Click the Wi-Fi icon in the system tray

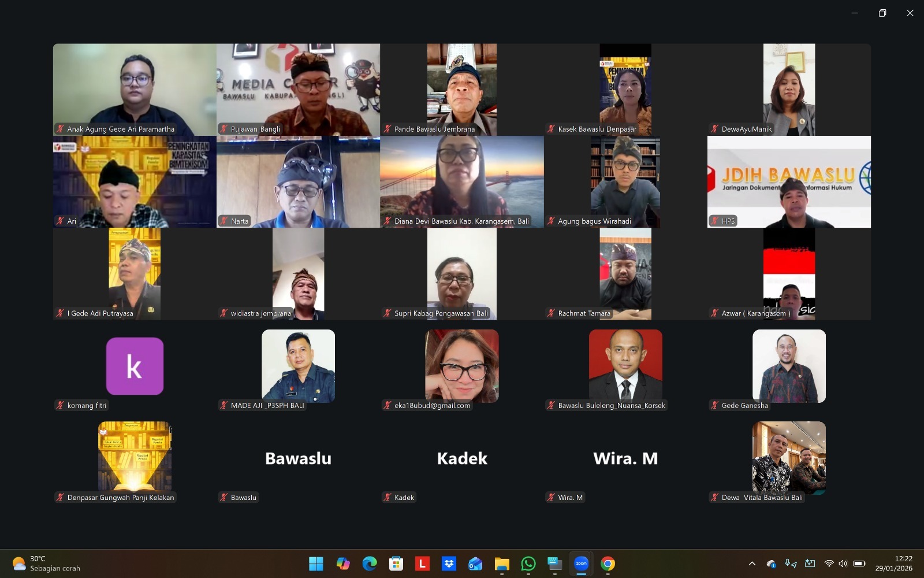(829, 564)
